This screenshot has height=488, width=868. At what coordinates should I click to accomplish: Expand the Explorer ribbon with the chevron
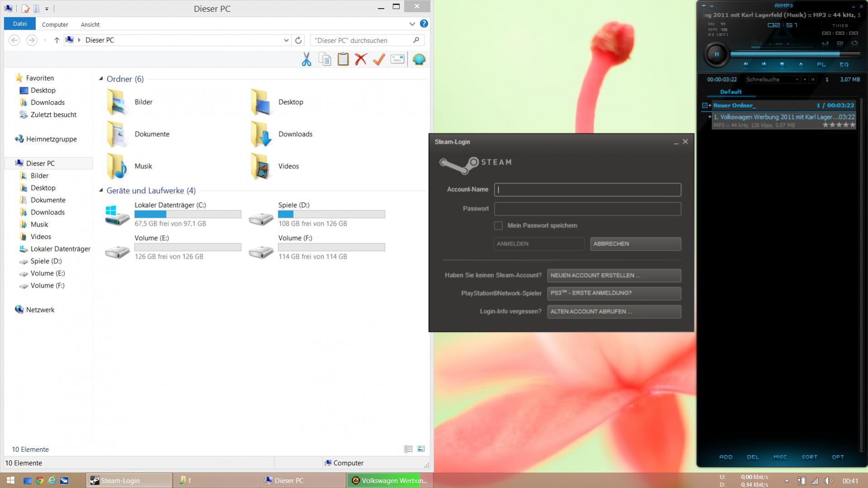[412, 24]
